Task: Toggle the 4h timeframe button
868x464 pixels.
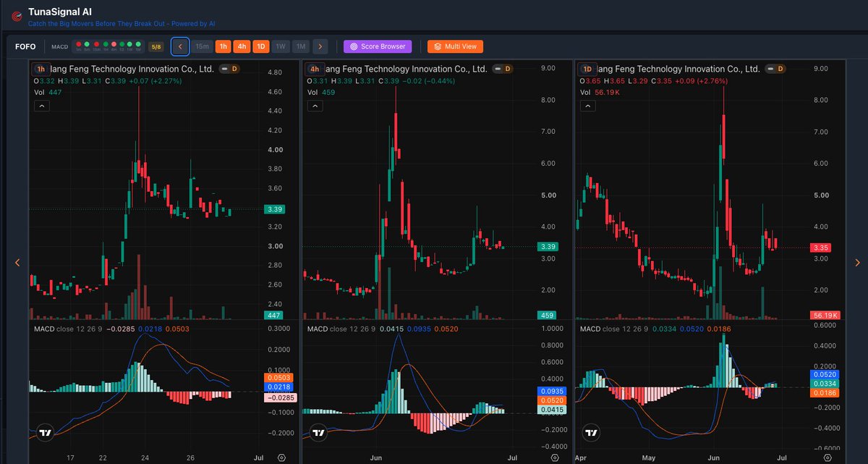Action: click(242, 46)
